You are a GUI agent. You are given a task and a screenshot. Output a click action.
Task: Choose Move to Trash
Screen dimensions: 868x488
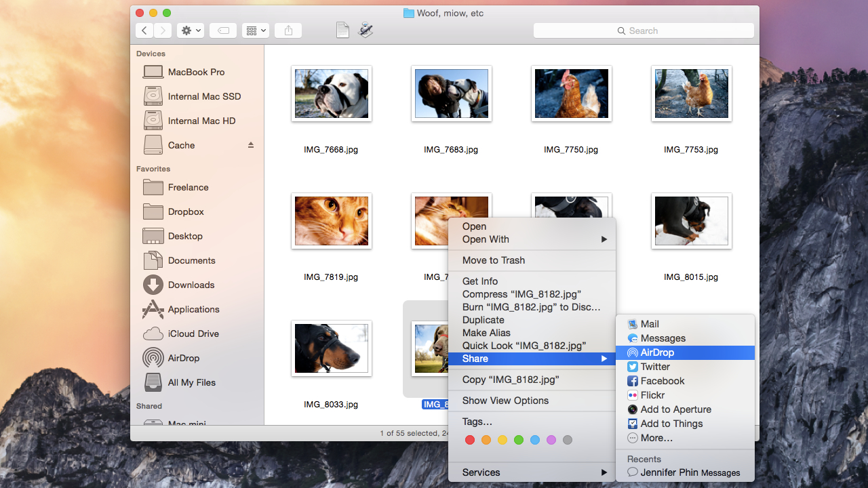(x=532, y=260)
